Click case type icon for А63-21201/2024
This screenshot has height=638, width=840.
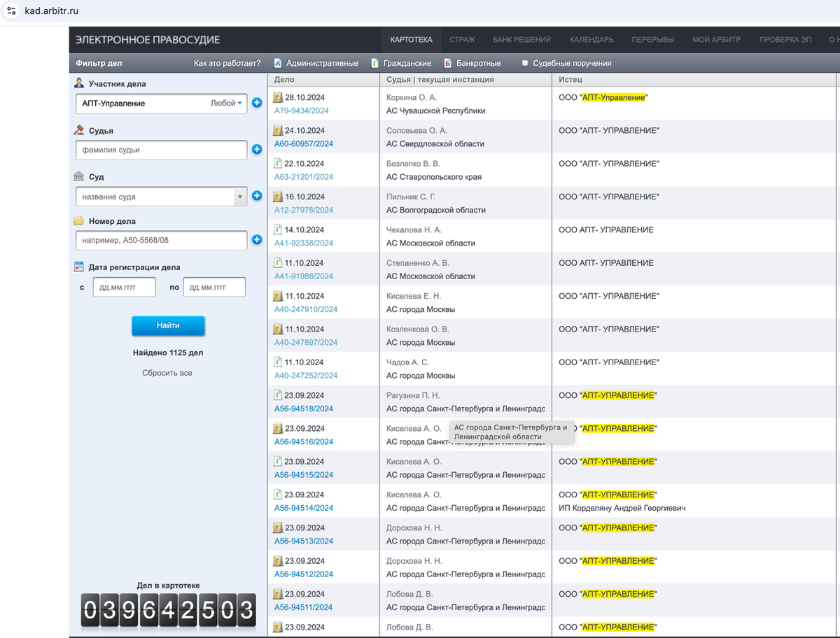[x=278, y=163]
